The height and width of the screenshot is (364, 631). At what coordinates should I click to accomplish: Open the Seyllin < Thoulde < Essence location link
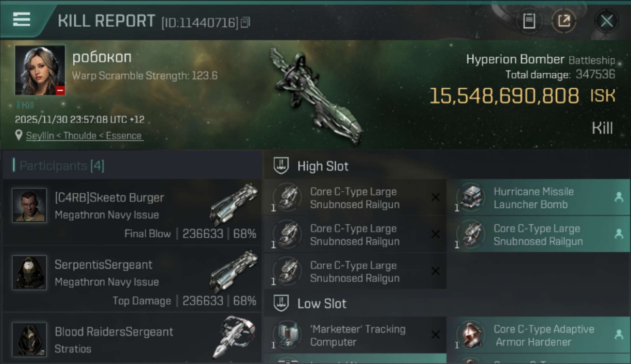tap(84, 136)
